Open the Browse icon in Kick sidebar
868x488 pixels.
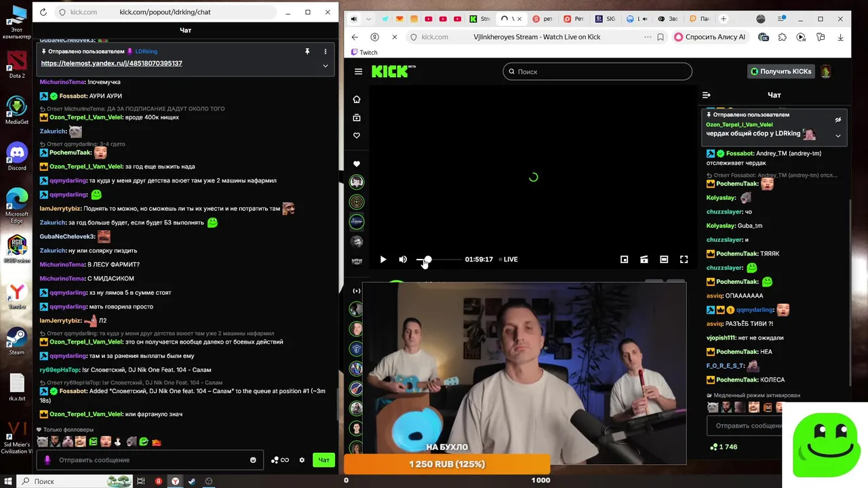[x=357, y=118]
